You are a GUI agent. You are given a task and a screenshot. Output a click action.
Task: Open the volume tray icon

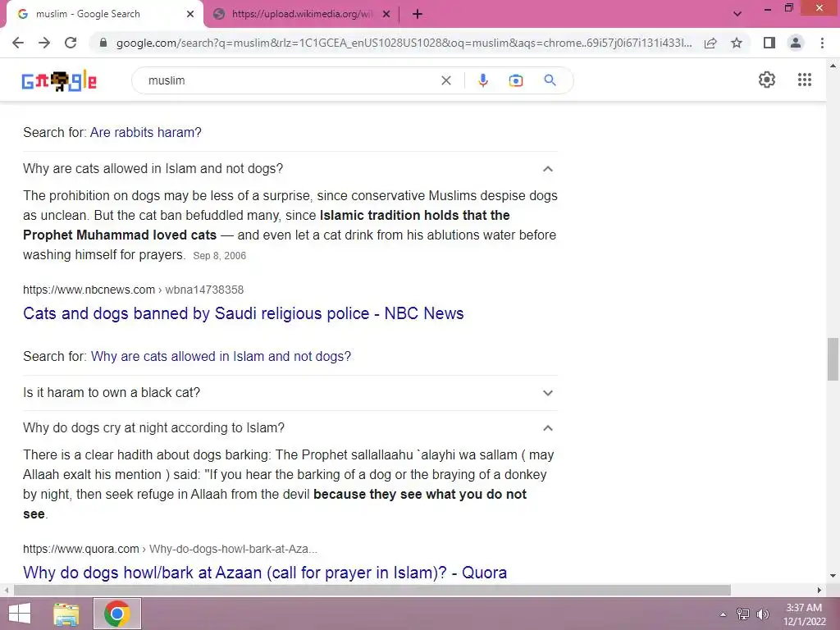[x=763, y=614]
